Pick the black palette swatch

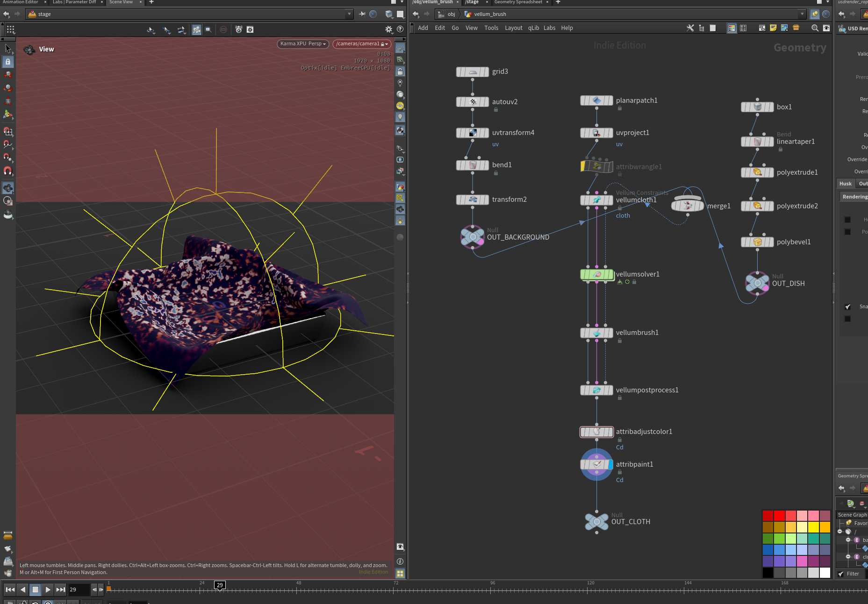[768, 573]
